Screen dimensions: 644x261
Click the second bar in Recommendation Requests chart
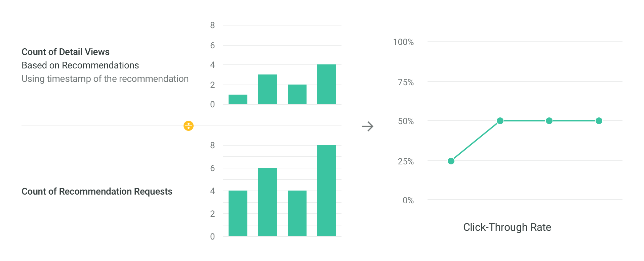[x=268, y=202]
